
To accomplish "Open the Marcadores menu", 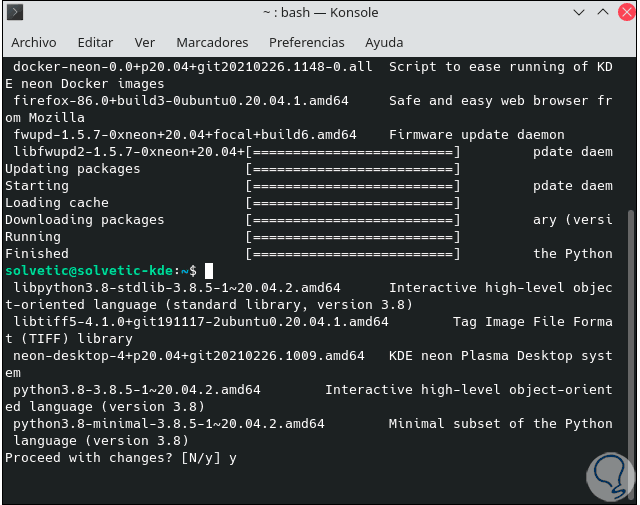I will coord(212,43).
